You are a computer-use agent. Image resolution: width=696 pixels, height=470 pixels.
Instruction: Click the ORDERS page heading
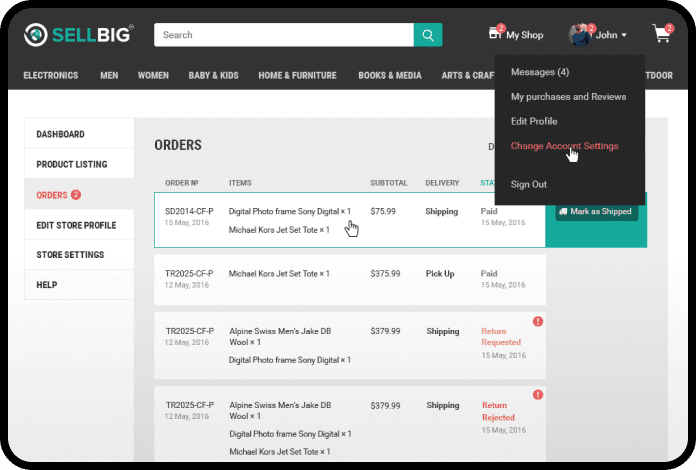tap(178, 145)
